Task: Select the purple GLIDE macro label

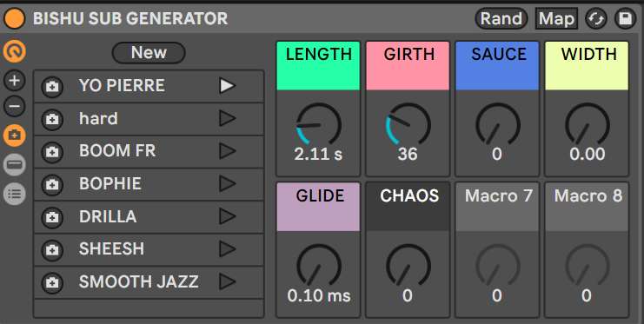Action: point(318,207)
